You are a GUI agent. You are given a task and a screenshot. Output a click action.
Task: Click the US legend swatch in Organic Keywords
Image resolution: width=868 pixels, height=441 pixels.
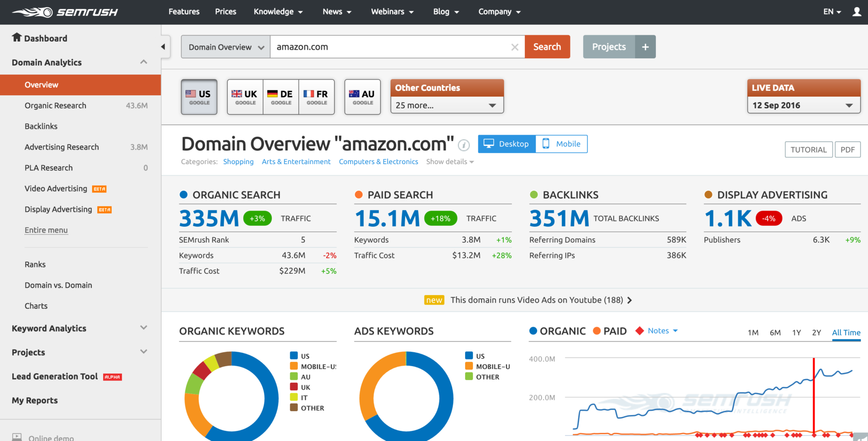294,356
